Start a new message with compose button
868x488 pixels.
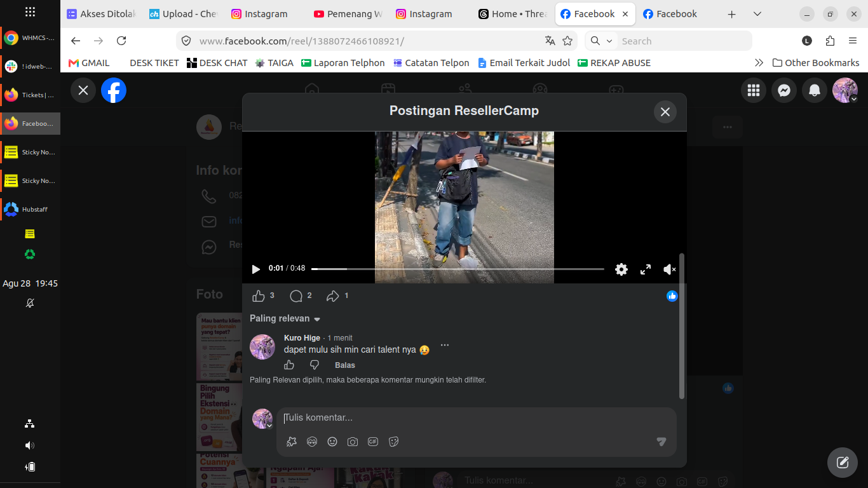click(x=843, y=462)
